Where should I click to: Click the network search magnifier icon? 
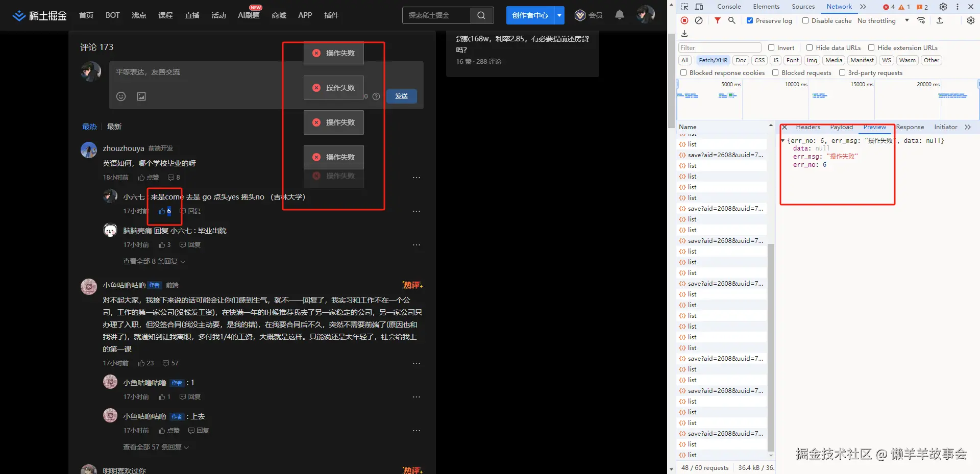pos(732,20)
